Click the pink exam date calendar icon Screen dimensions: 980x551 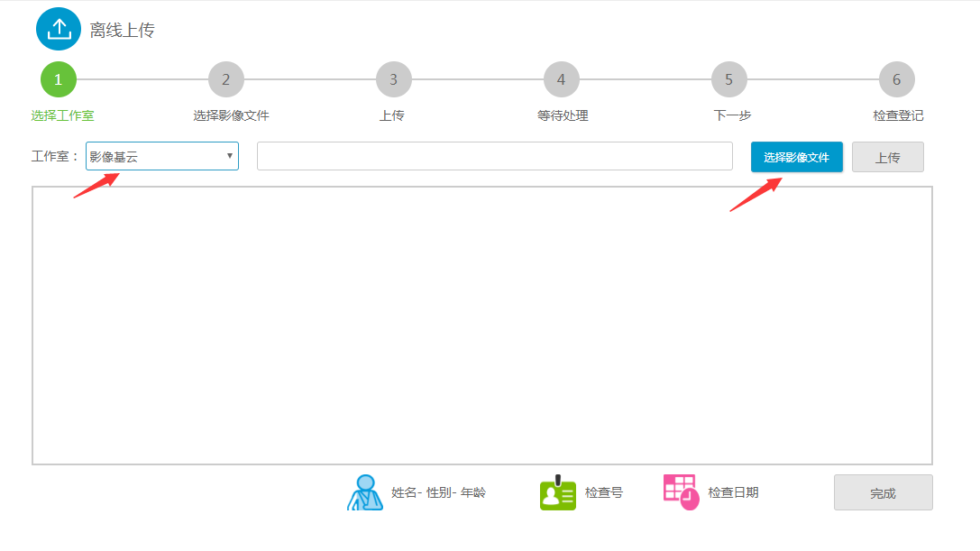(681, 492)
